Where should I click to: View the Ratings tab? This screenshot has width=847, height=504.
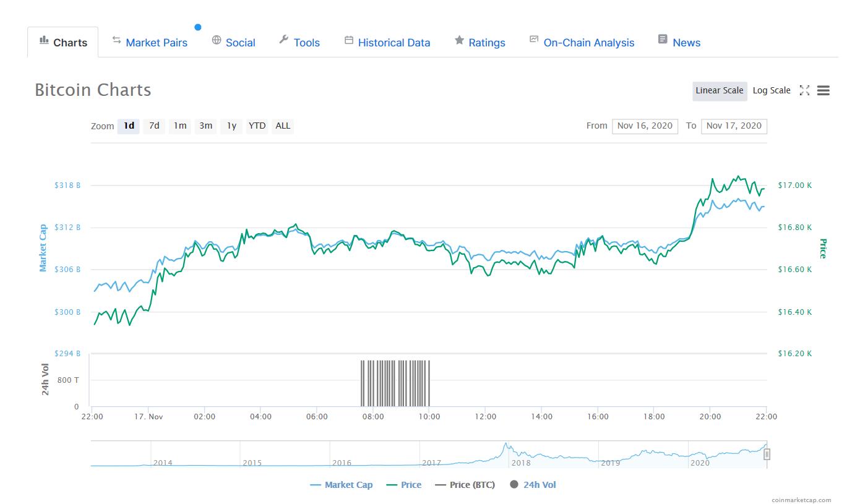coord(479,42)
